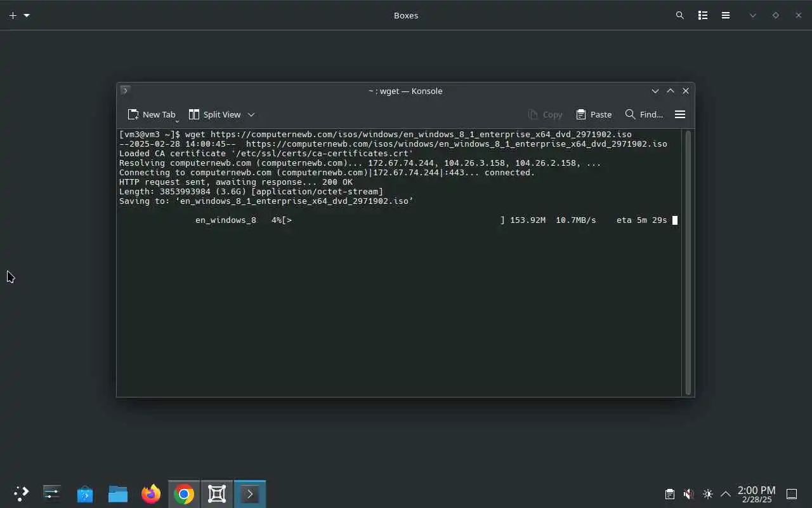Expand the dropdown arrow beside the plus icon

(x=27, y=15)
